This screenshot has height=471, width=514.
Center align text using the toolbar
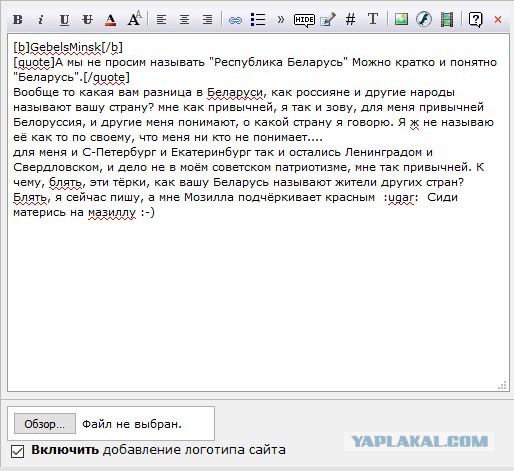[184, 20]
